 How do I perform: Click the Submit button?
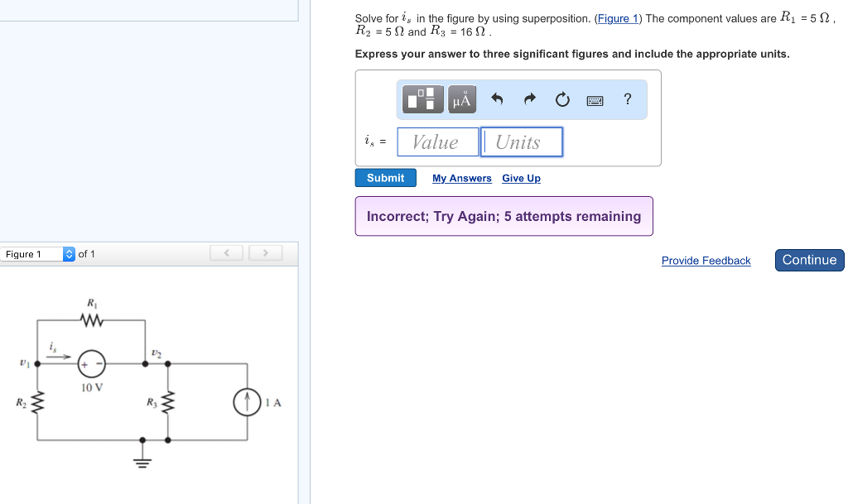coord(386,177)
